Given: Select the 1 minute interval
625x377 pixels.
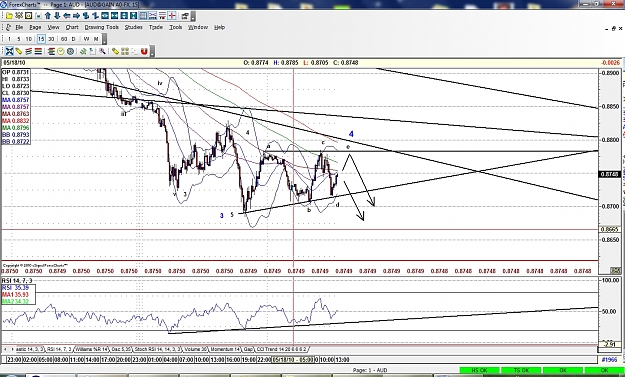Looking at the screenshot, I should pos(9,39).
